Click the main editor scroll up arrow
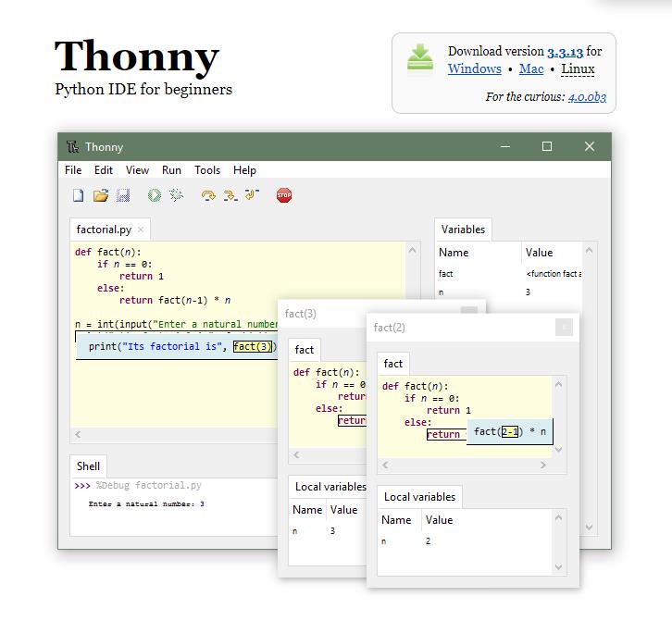 412,250
